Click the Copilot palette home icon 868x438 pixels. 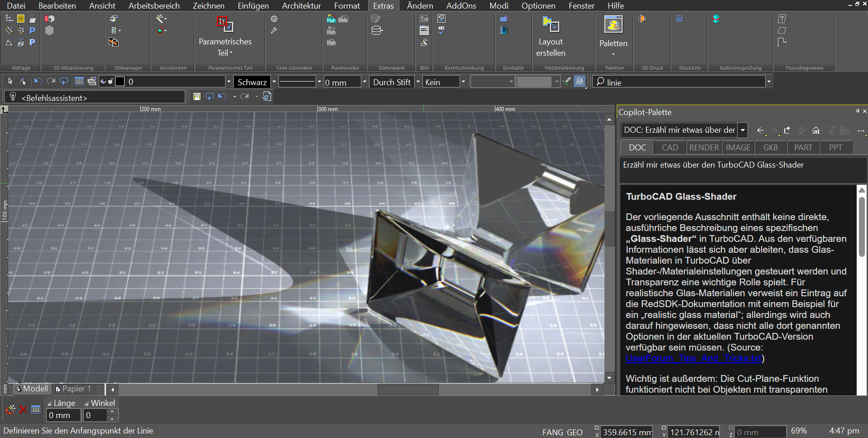click(816, 130)
